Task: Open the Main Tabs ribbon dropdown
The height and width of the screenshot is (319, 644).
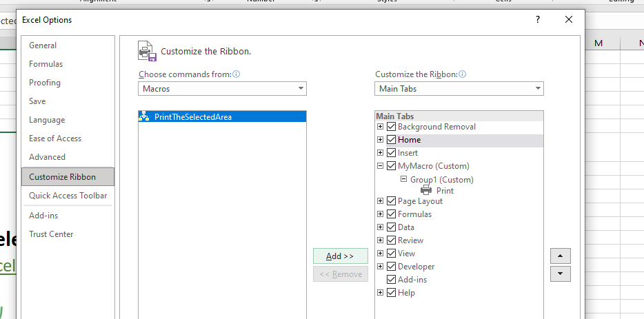Action: coord(459,89)
